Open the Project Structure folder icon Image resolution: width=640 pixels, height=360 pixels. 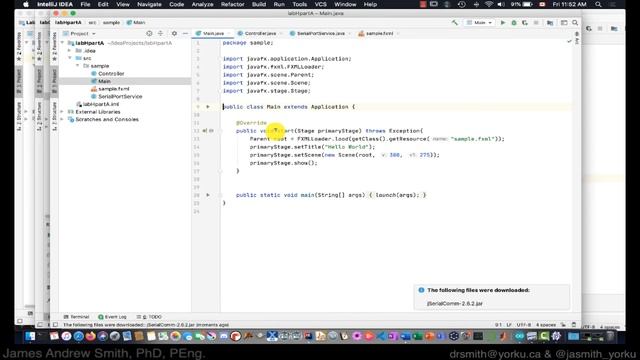[550, 23]
